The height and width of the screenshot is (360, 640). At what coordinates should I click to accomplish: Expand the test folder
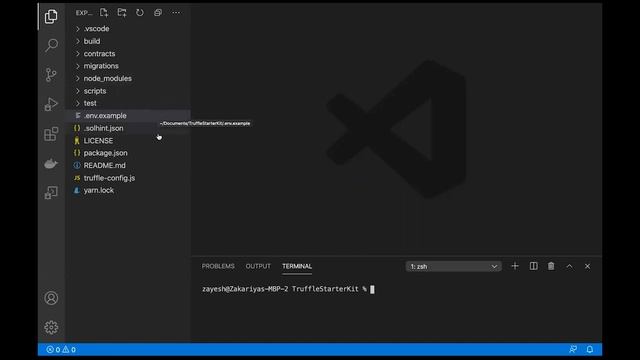pos(128,103)
